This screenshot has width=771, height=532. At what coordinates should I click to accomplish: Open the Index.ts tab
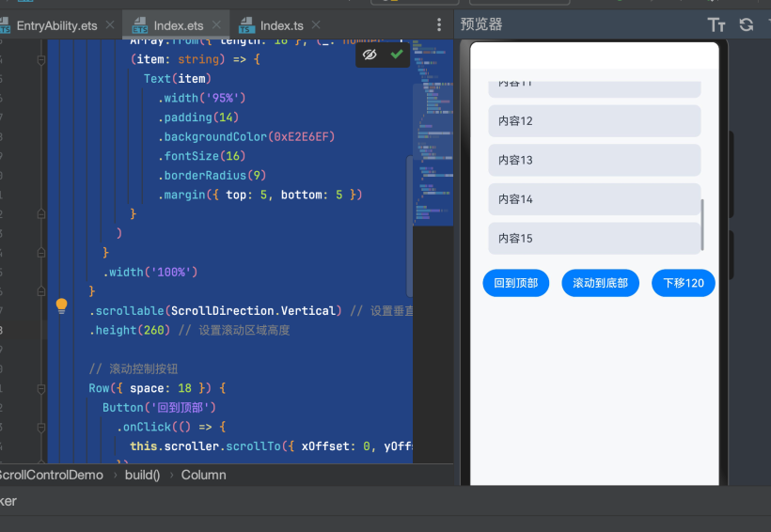coord(281,25)
